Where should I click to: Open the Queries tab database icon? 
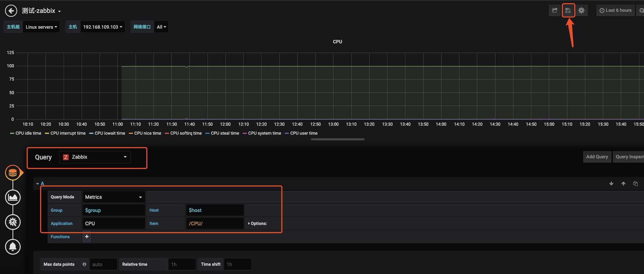pyautogui.click(x=13, y=173)
